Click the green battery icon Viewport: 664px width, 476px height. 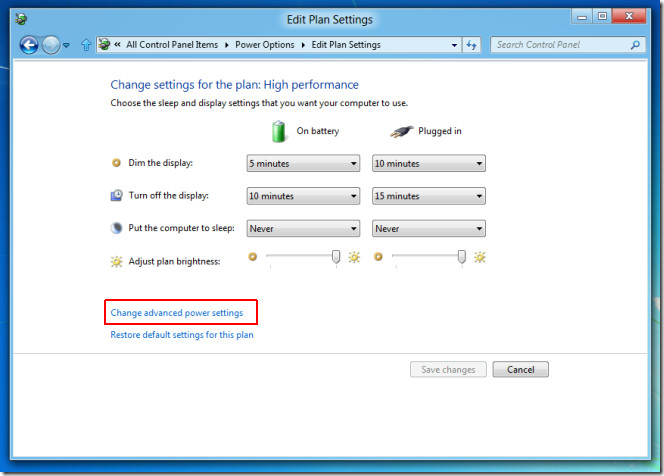tap(279, 131)
